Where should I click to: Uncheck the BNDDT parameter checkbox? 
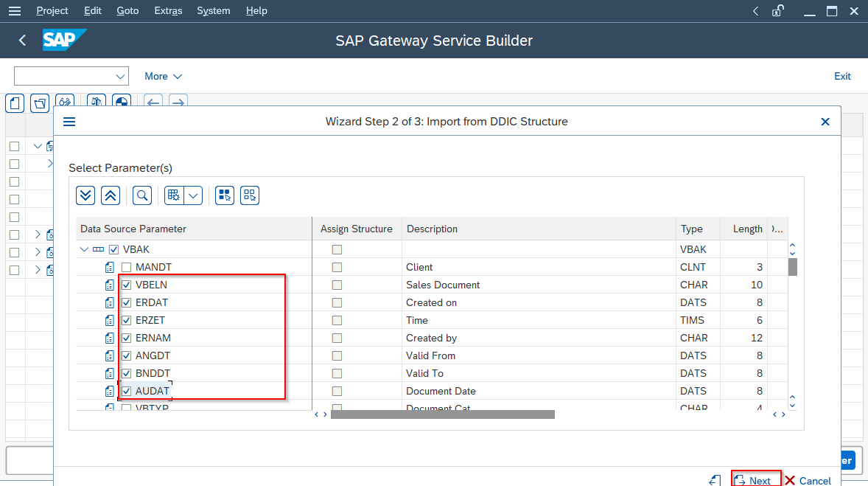pyautogui.click(x=126, y=373)
